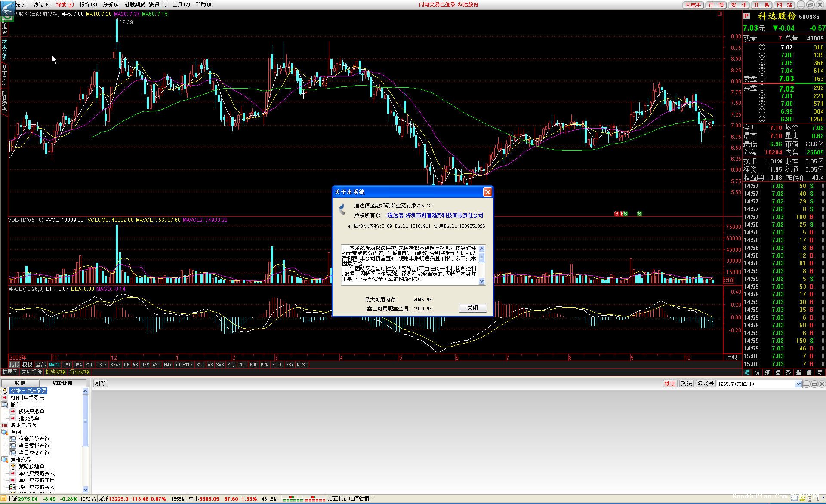This screenshot has width=826, height=504.
Task: Select the KDJ indicator tab
Action: [231, 365]
